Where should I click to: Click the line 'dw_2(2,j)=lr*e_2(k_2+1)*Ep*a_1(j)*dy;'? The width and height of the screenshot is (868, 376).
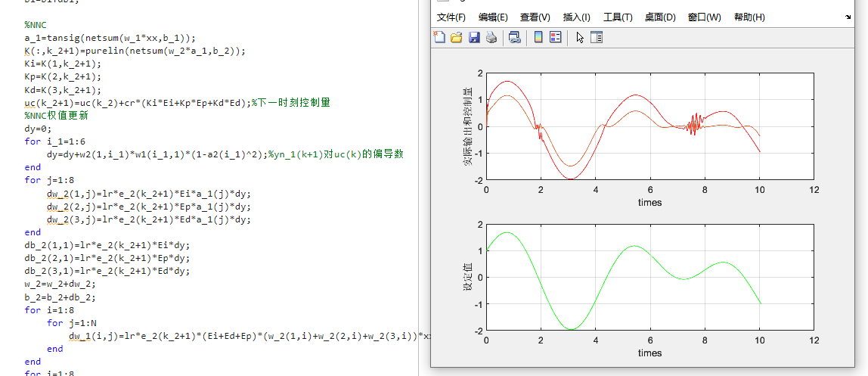(149, 207)
